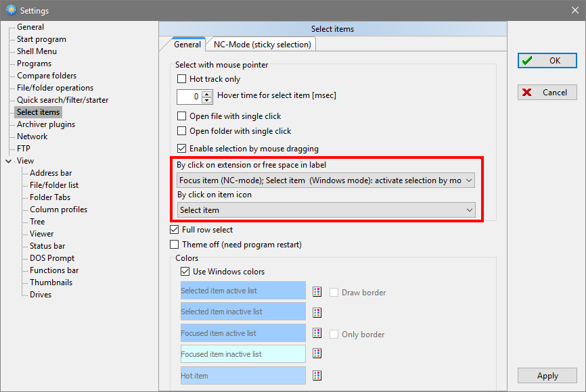Image resolution: width=586 pixels, height=392 pixels.
Task: Click the Settings window title icon
Action: click(11, 10)
